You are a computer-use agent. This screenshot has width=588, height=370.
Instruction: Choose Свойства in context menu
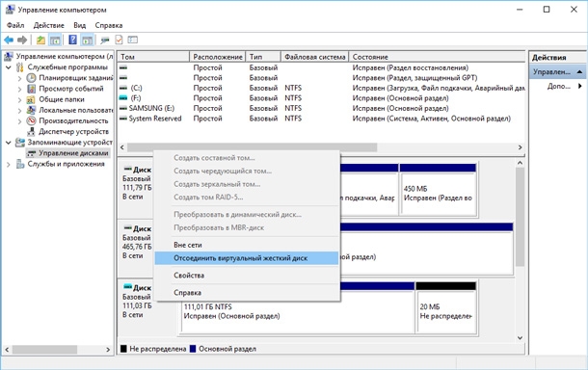(x=247, y=276)
